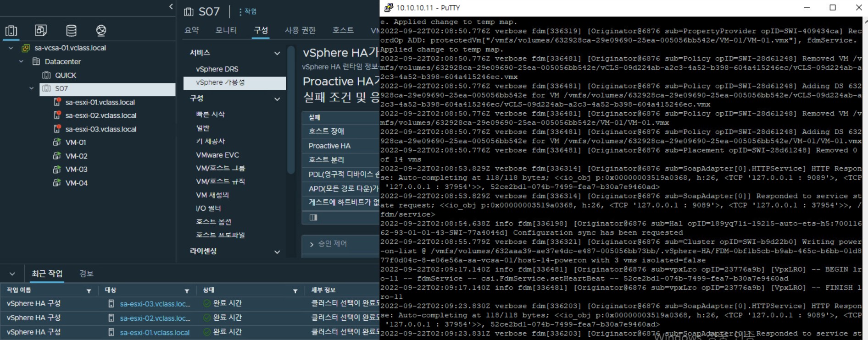The height and width of the screenshot is (340, 868).
Task: Click the 호스트 분리 row in failure table
Action: coord(341,160)
